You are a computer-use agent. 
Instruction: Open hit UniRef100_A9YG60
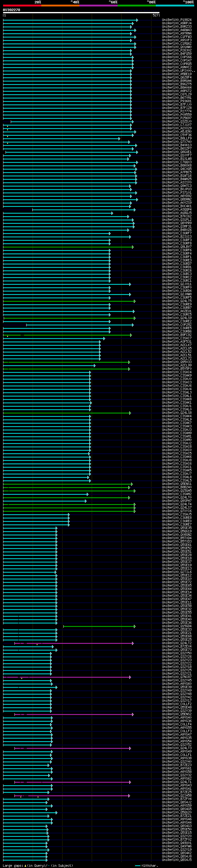176,683
